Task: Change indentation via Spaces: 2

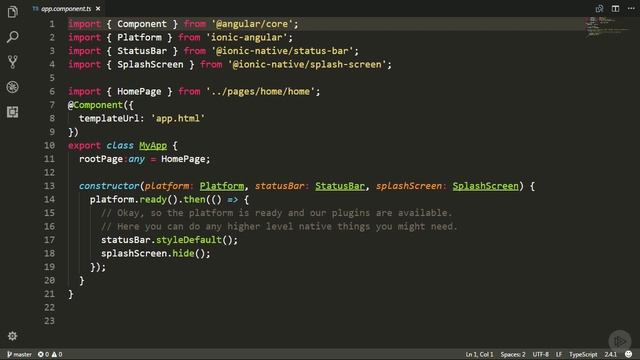Action: click(x=513, y=354)
